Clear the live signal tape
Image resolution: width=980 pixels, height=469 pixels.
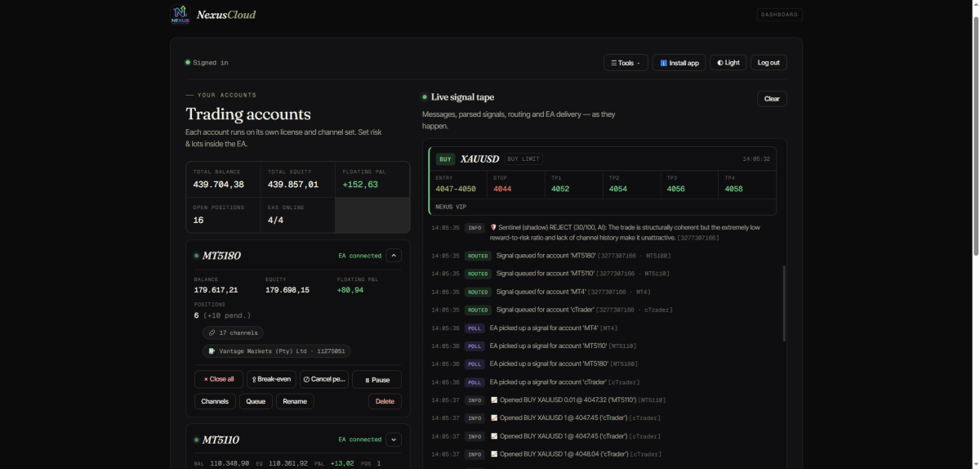pyautogui.click(x=772, y=99)
